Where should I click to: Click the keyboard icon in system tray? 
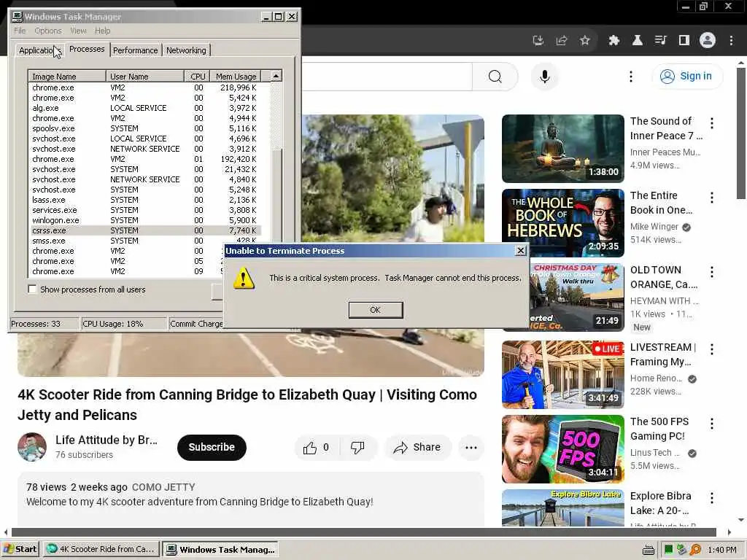pyautogui.click(x=648, y=550)
